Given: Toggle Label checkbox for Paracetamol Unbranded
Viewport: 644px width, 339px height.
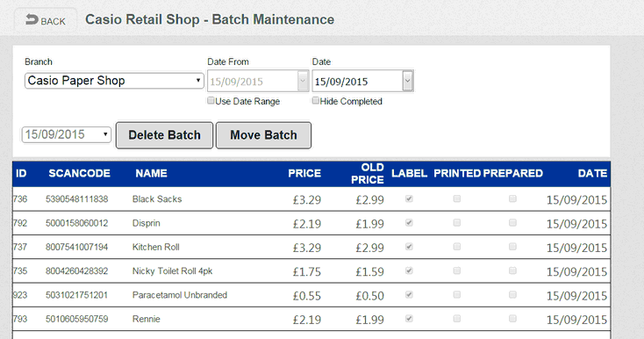Looking at the screenshot, I should 409,294.
